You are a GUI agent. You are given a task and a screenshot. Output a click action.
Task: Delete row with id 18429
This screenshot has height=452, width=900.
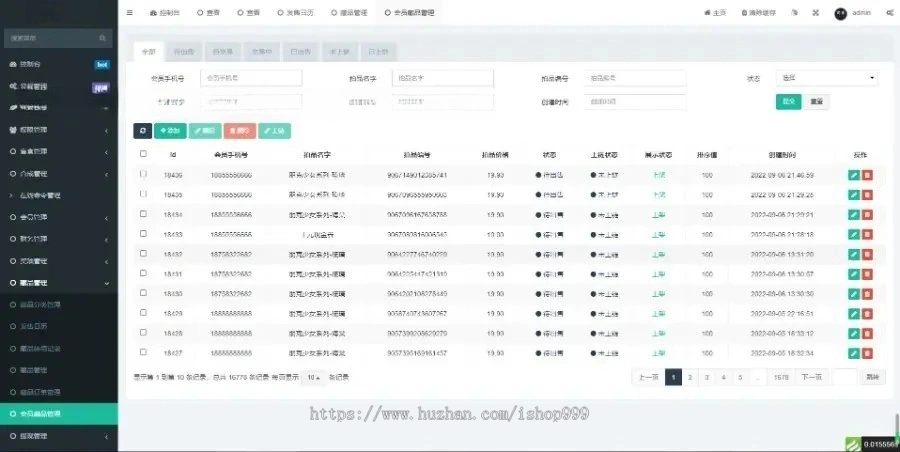click(x=867, y=314)
